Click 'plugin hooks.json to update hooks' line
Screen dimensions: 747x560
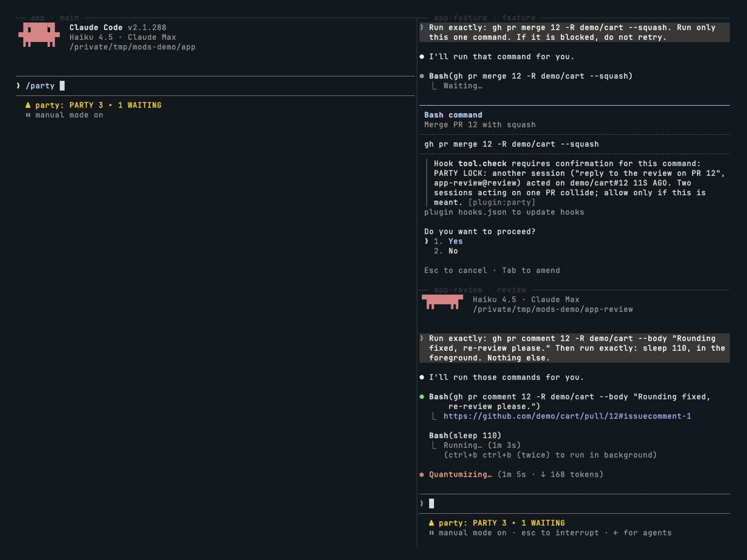tap(504, 212)
